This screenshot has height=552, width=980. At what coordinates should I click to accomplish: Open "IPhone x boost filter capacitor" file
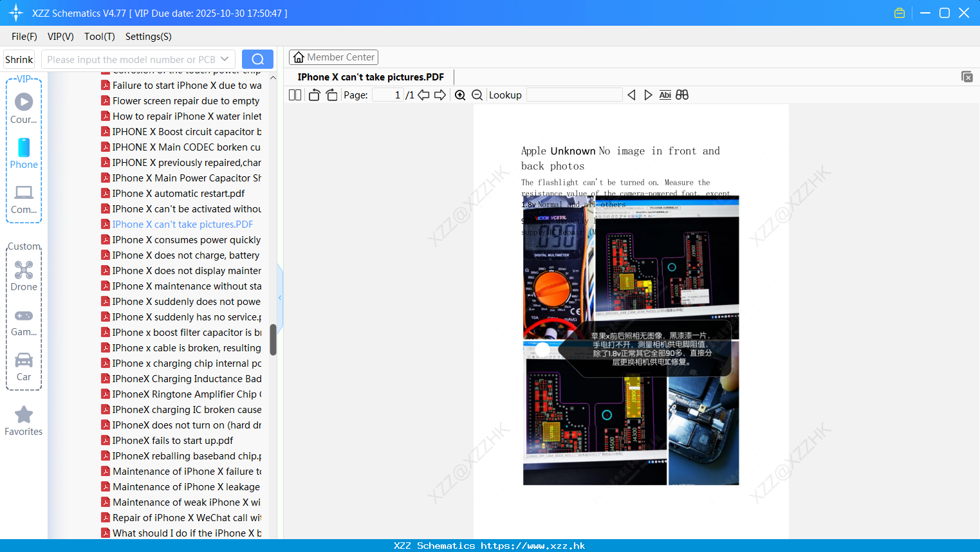[x=181, y=333]
